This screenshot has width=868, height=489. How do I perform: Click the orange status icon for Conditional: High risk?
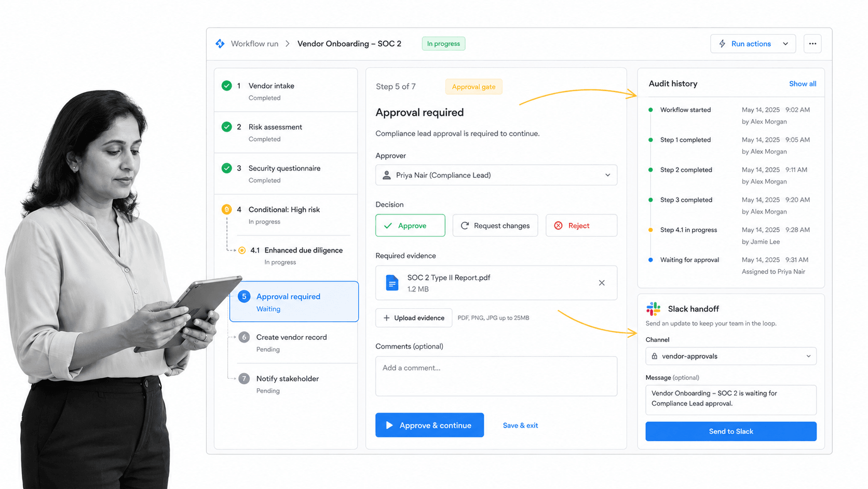click(x=227, y=209)
